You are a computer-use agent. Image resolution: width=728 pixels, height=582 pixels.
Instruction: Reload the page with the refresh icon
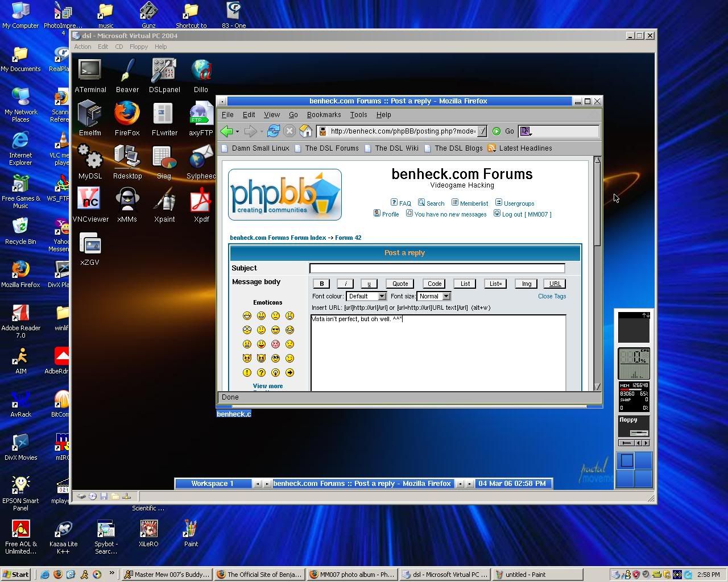(x=273, y=131)
